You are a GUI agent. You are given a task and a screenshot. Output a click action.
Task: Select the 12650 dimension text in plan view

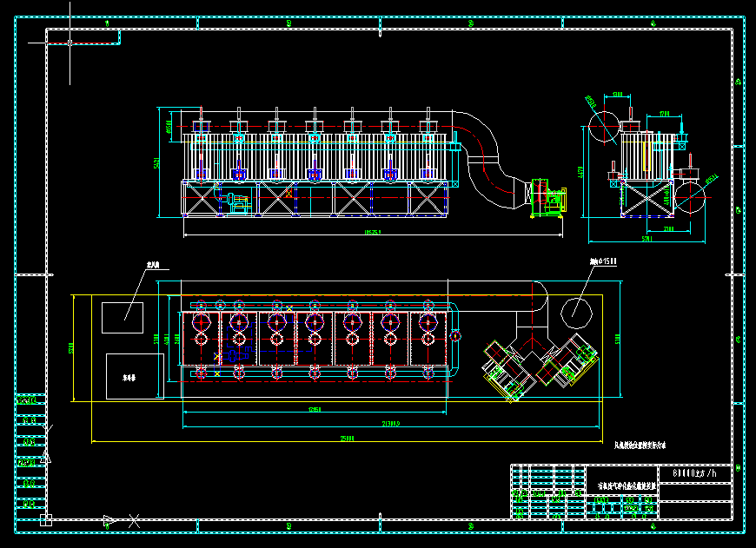pyautogui.click(x=315, y=410)
